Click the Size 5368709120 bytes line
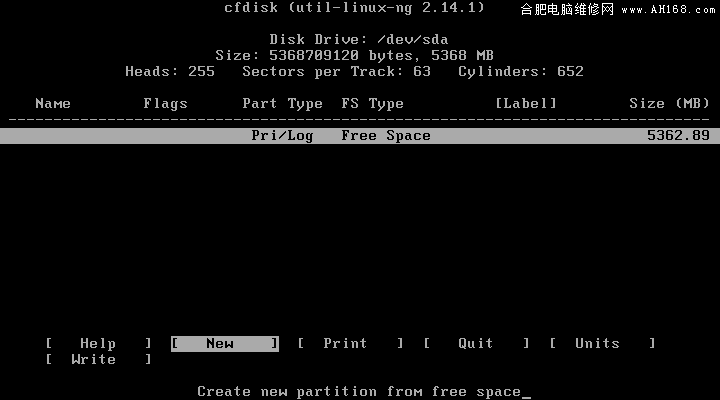720x400 pixels. click(354, 56)
